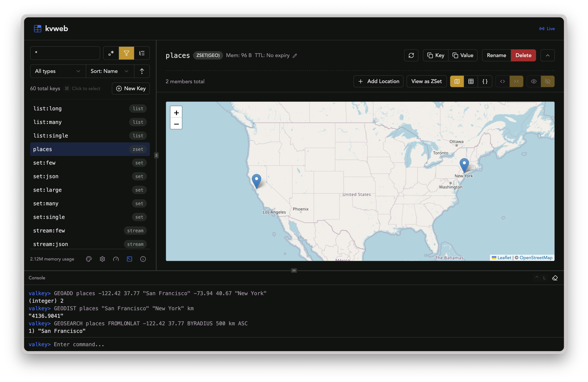The height and width of the screenshot is (382, 588).
Task: Enable the filter toggle in key search
Action: click(x=126, y=53)
